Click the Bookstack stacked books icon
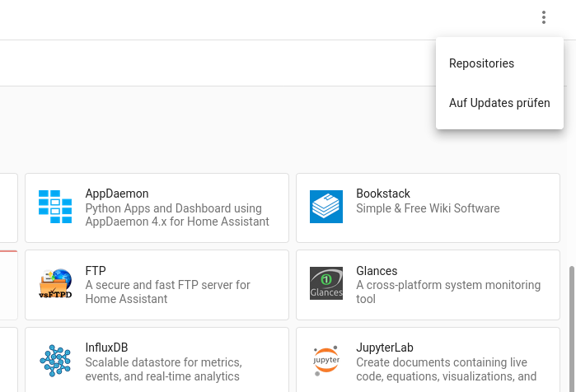The width and height of the screenshot is (576, 392). (x=326, y=207)
